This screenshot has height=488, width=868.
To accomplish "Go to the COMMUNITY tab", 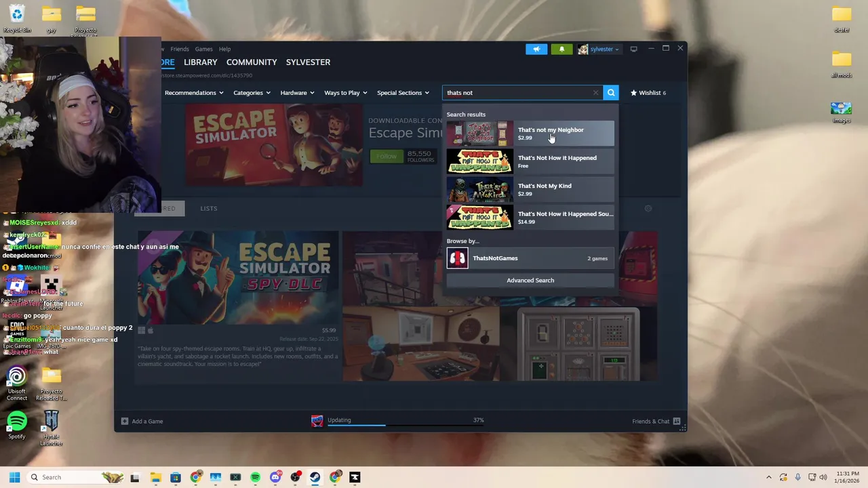I will point(252,62).
